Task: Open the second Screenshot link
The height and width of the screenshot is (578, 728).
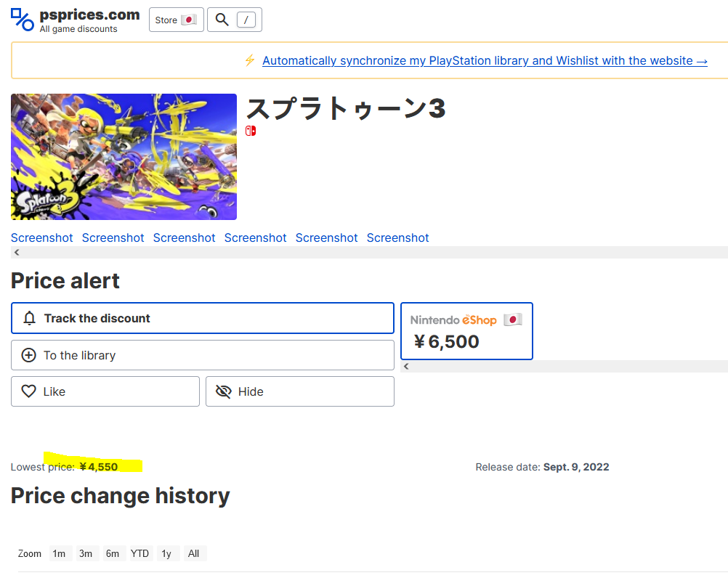Action: (x=113, y=237)
